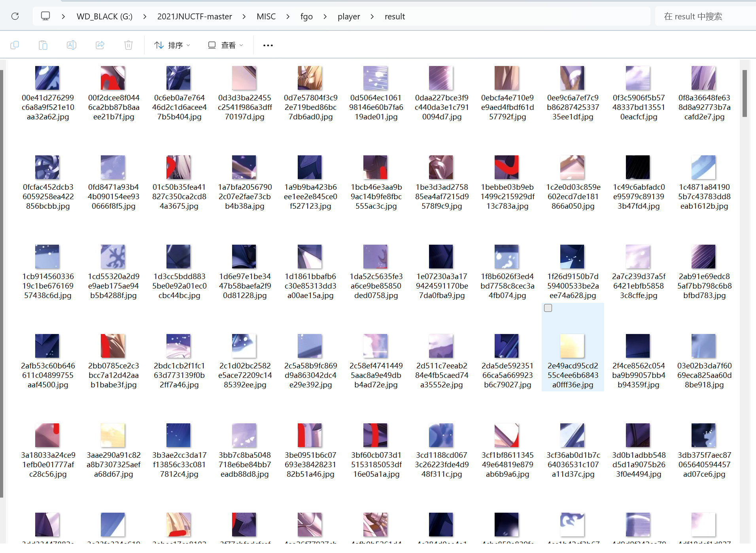
Task: Expand chevron after 2021JNUCTF-master
Action: [x=244, y=16]
